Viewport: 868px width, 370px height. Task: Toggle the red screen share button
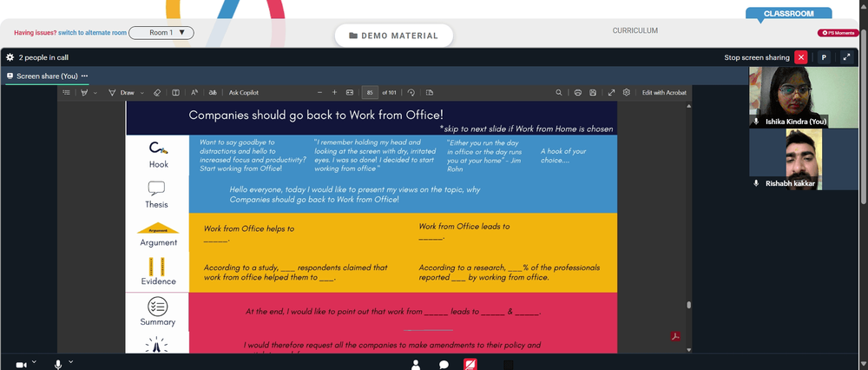click(x=470, y=365)
